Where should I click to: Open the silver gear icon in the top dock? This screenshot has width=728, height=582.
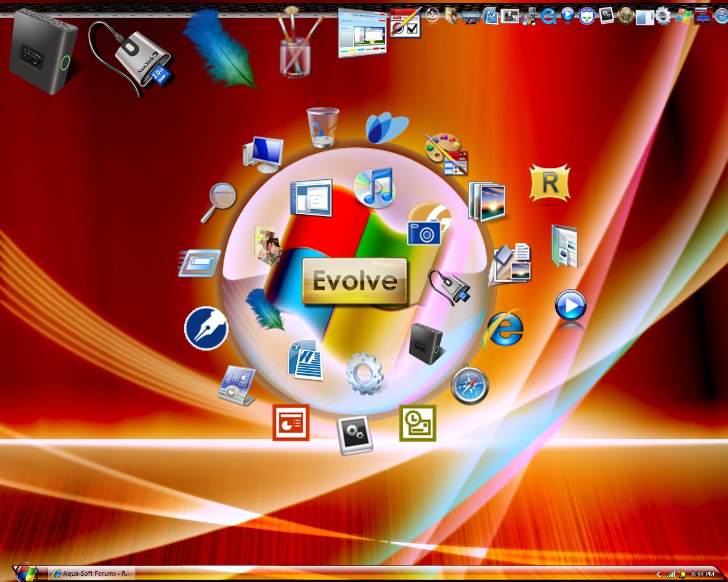click(x=663, y=15)
